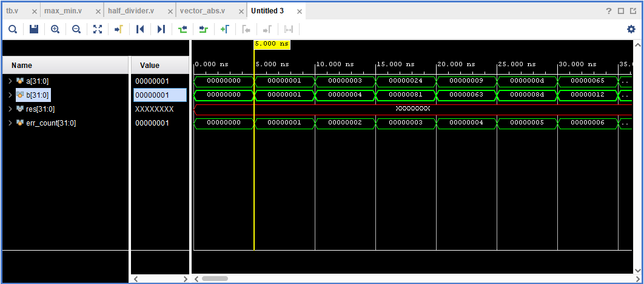Click the Search icon in waveform toolbar
The width and height of the screenshot is (644, 284).
pyautogui.click(x=13, y=29)
